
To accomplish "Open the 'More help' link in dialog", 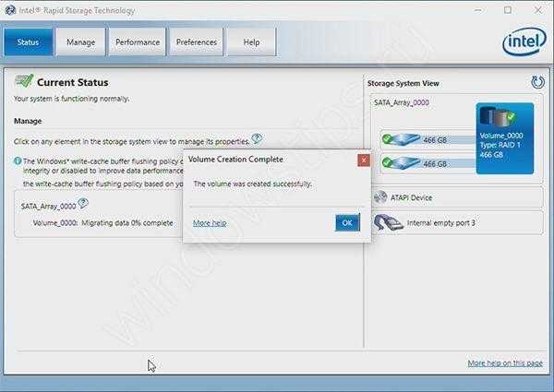I will click(x=209, y=223).
